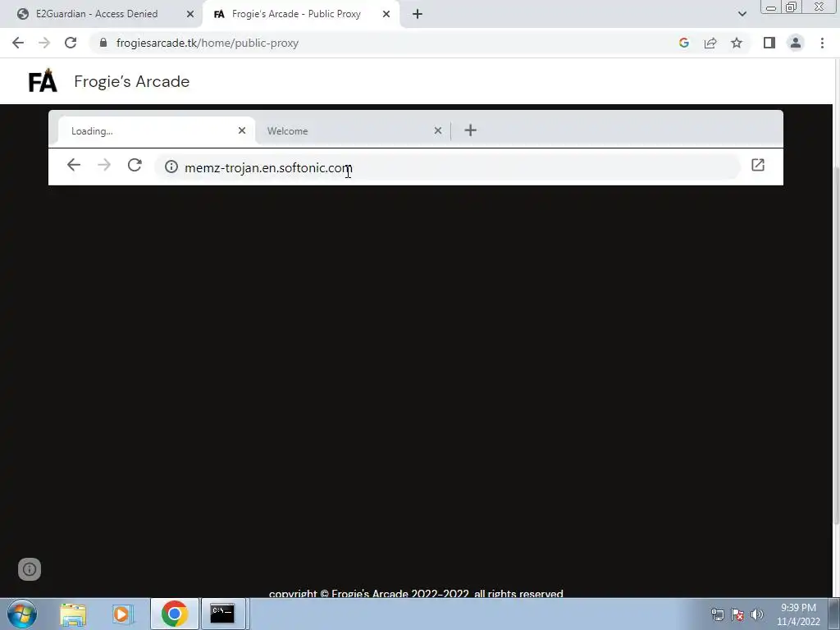
Task: Click the copyright Frogie's Arcade footer text
Action: (416, 594)
